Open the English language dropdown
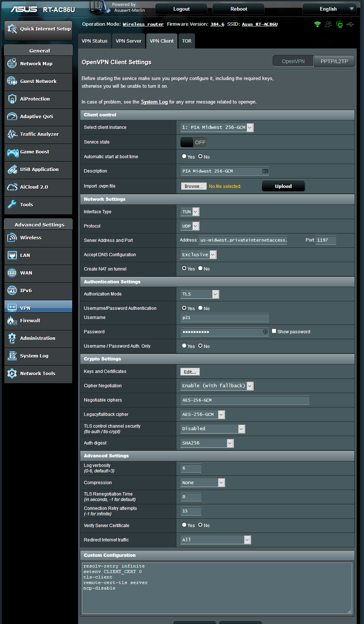The width and height of the screenshot is (364, 624). (330, 9)
